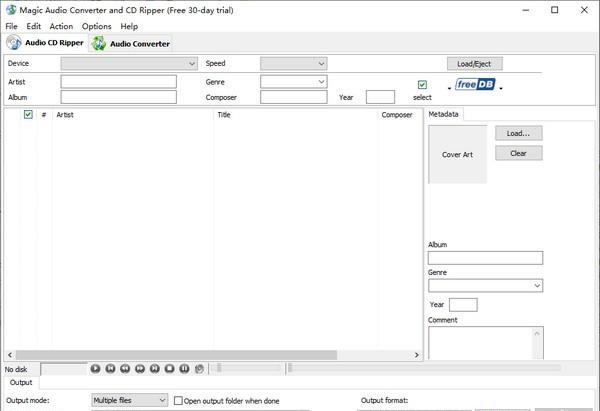Image resolution: width=600 pixels, height=411 pixels.
Task: Close the Magic Audio Converter window
Action: [584, 10]
